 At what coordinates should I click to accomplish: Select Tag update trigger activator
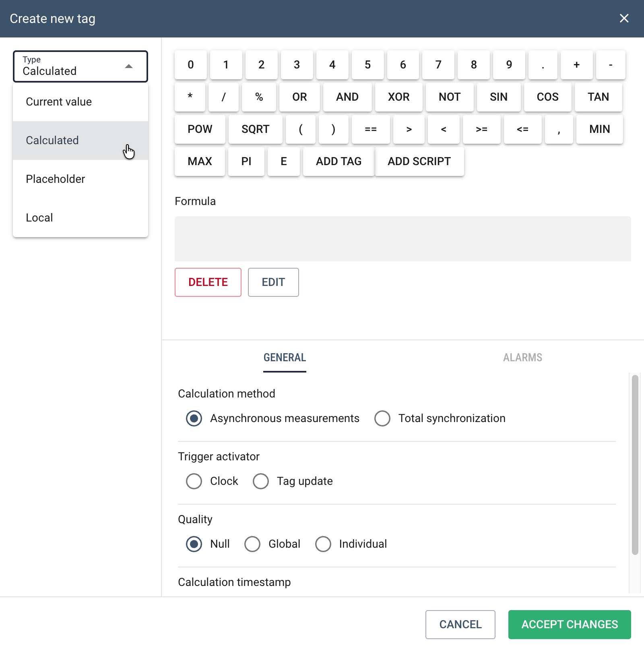click(x=261, y=481)
